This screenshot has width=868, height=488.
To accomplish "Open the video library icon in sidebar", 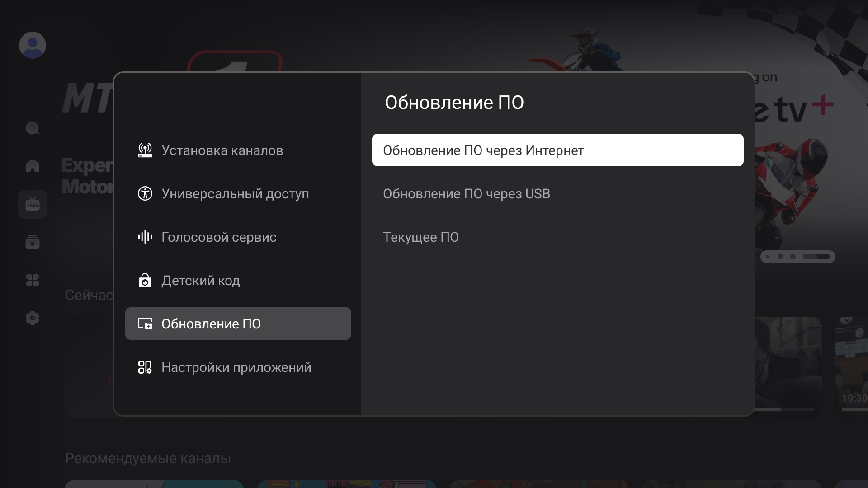I will coord(32,242).
